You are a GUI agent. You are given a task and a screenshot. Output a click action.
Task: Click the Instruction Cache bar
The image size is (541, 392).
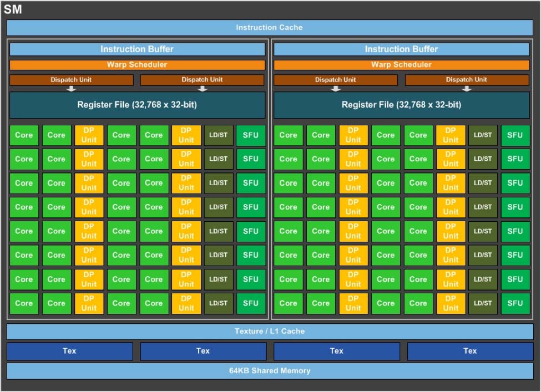(269, 28)
